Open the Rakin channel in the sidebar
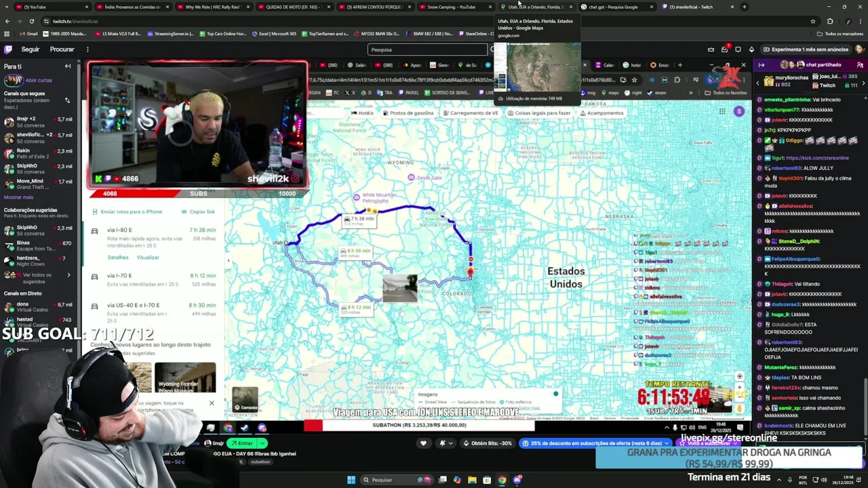Image resolution: width=868 pixels, height=488 pixels. [x=39, y=153]
